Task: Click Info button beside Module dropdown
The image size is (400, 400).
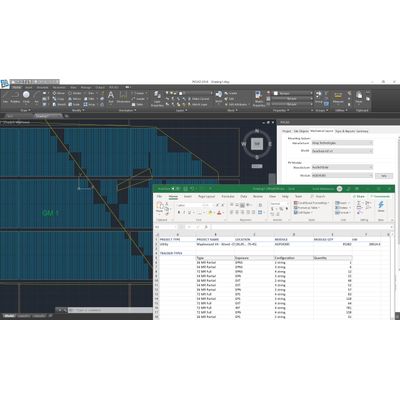Action: (x=384, y=176)
